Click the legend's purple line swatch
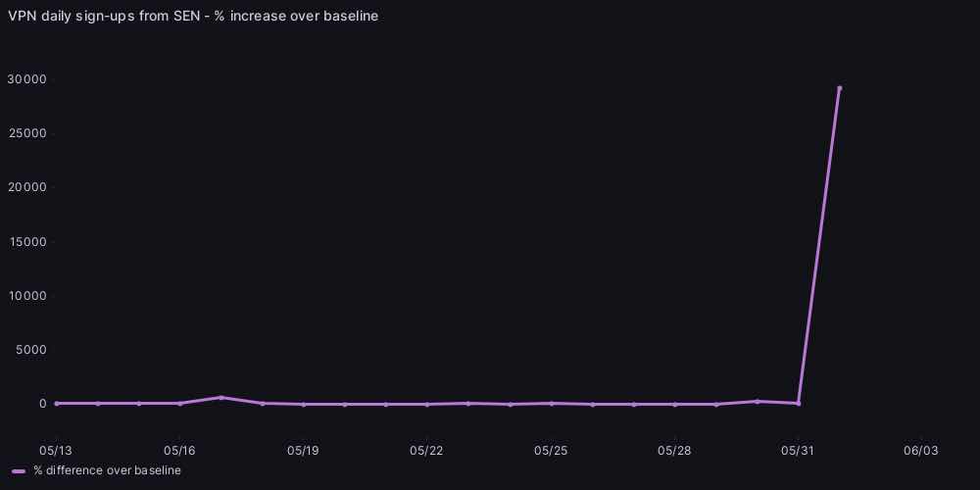This screenshot has width=980, height=490. coord(19,471)
